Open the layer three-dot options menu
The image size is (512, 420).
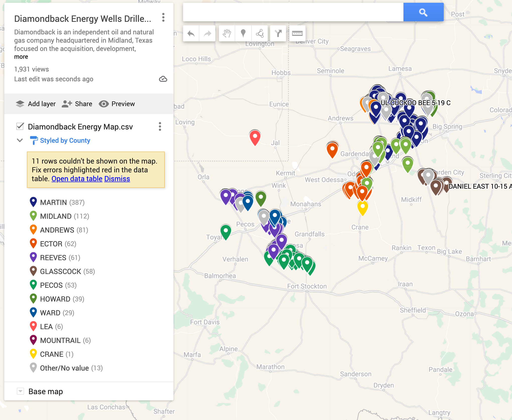point(160,126)
